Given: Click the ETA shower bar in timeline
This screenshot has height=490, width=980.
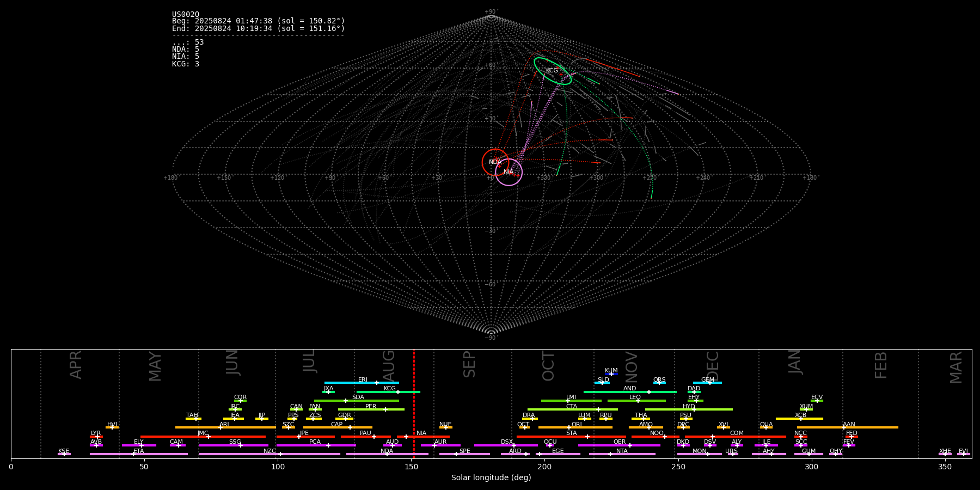Looking at the screenshot, I should [139, 454].
